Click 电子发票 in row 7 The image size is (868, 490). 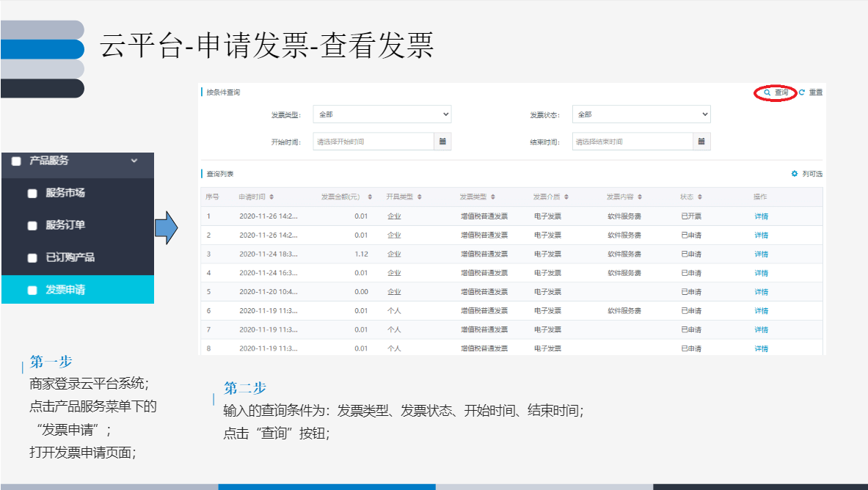(547, 329)
